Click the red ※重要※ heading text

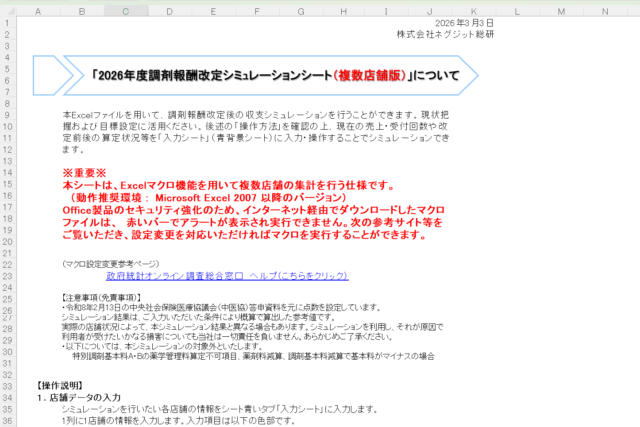[x=83, y=173]
